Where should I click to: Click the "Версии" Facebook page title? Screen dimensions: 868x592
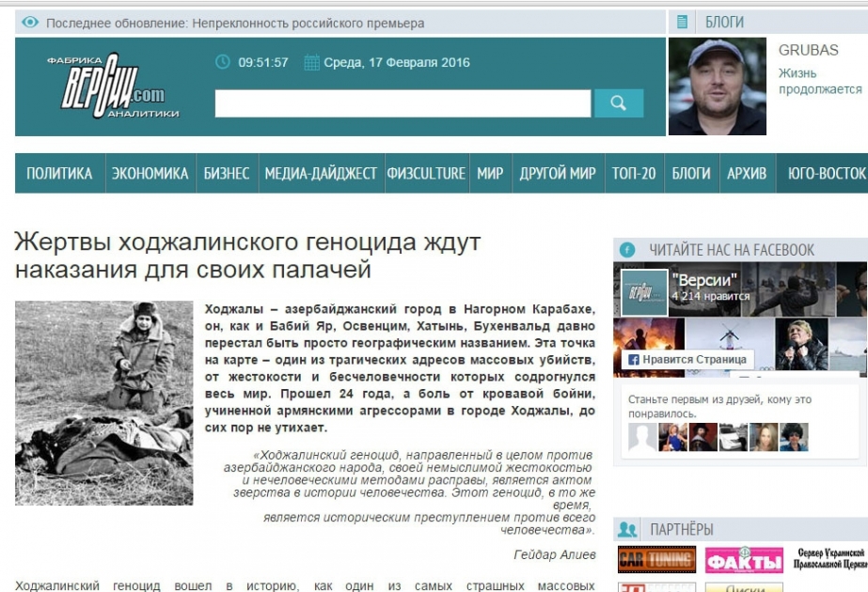pos(704,280)
